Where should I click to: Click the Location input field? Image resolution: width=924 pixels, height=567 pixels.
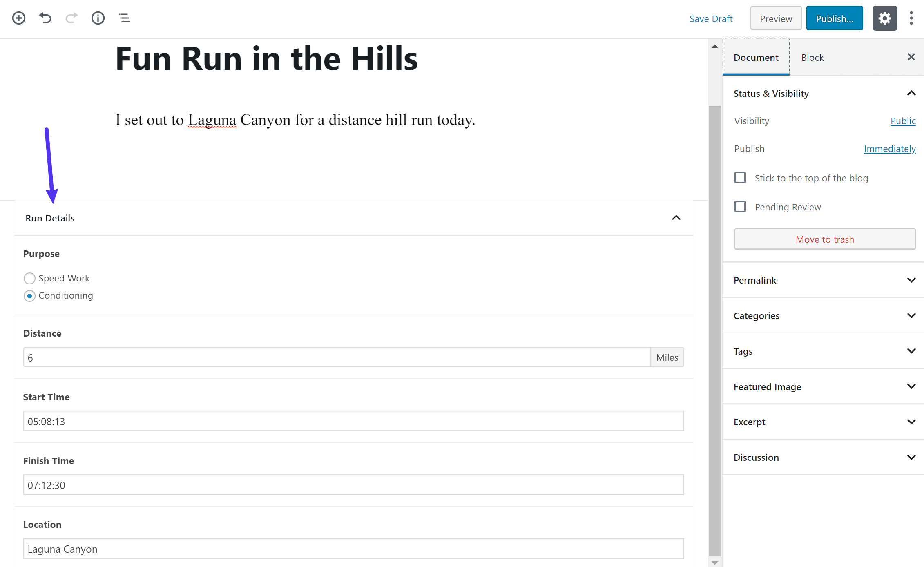354,549
